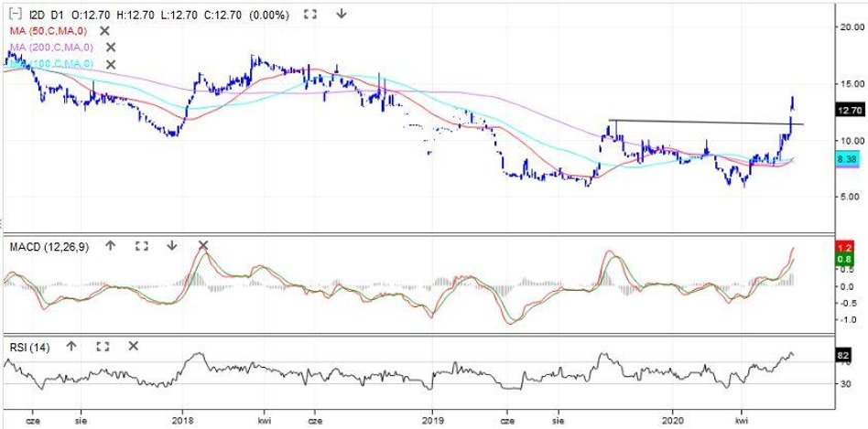Image resolution: width=868 pixels, height=429 pixels.
Task: Remove the MA 200 indicator
Action: pos(111,47)
